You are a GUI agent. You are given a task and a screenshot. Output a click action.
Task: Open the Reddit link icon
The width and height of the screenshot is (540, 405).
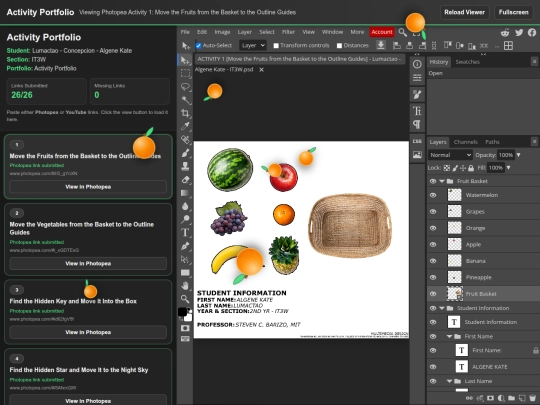tap(505, 32)
